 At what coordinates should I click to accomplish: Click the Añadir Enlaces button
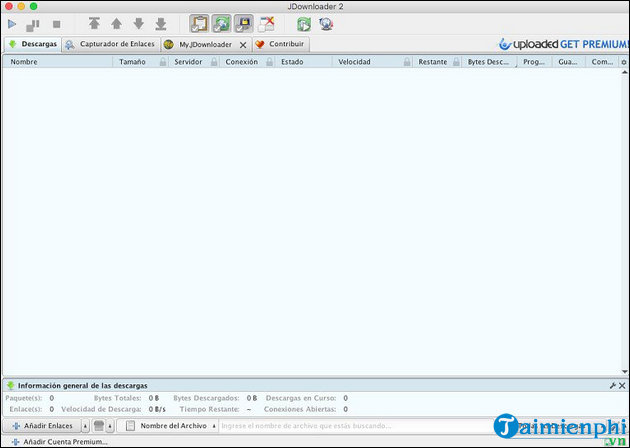click(x=42, y=426)
